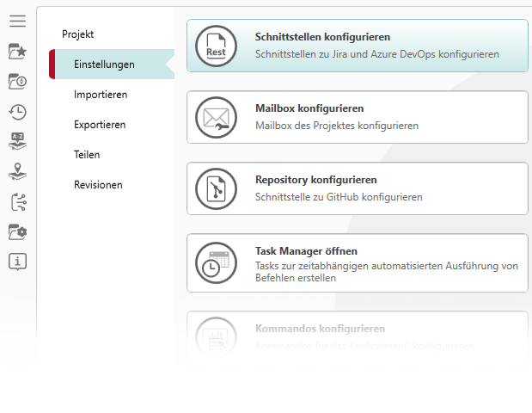
Task: Open the Teilen menu entry
Action: point(87,155)
